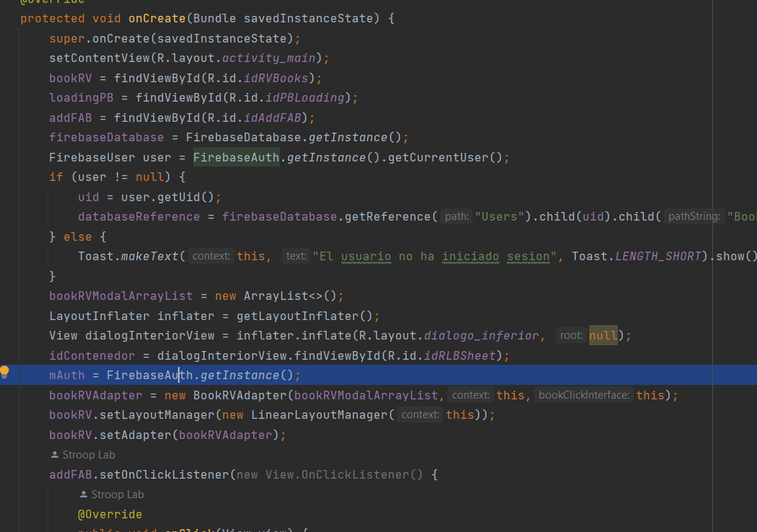
Task: Click the highlighted null argument in inflate call
Action: click(603, 335)
